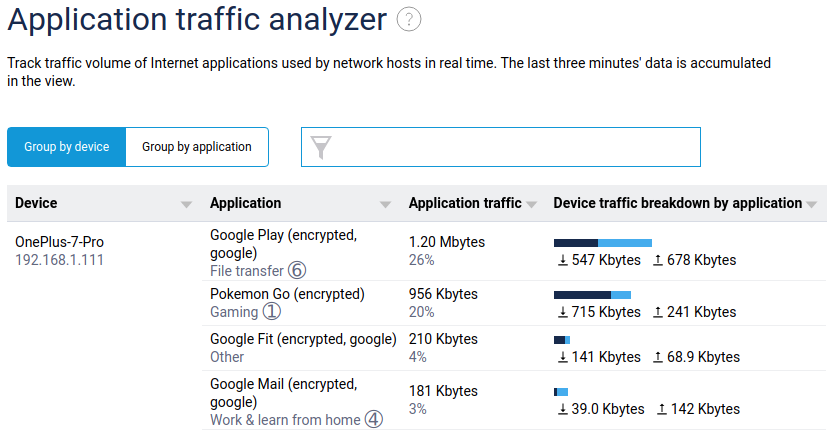Click the Pokemon Go traffic breakdown bar

click(592, 294)
